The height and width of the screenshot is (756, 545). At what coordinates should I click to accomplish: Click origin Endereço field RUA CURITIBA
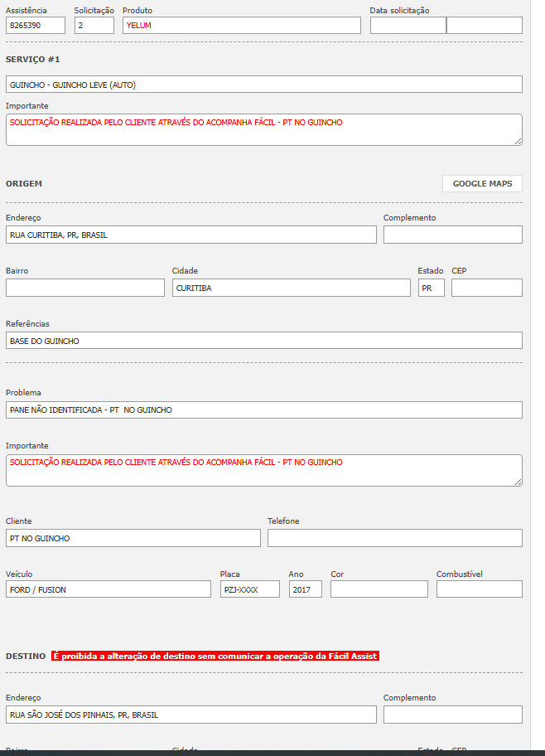coord(191,235)
